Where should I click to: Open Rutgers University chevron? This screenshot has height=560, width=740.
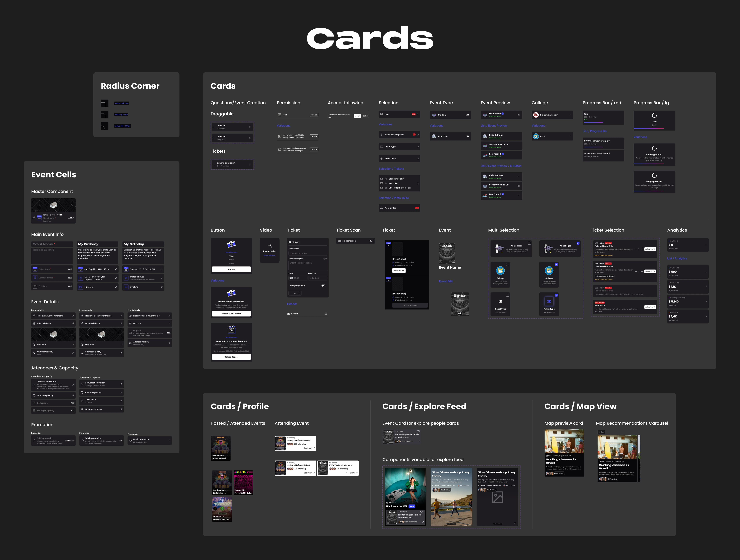(x=570, y=115)
